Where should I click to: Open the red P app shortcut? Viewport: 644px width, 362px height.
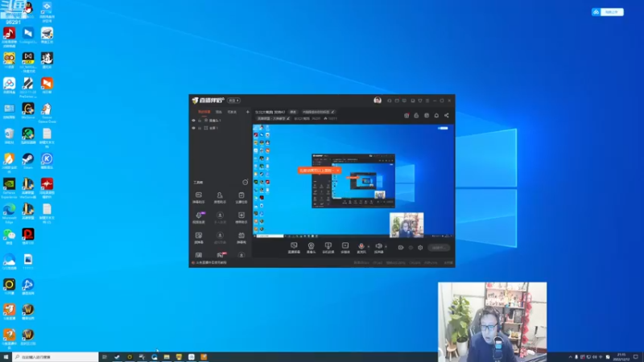pos(28,237)
